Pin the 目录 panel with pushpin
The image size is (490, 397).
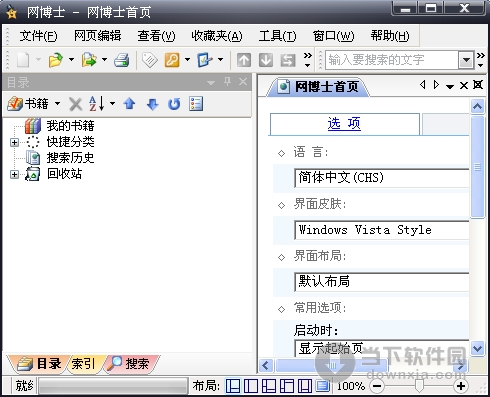tap(227, 82)
